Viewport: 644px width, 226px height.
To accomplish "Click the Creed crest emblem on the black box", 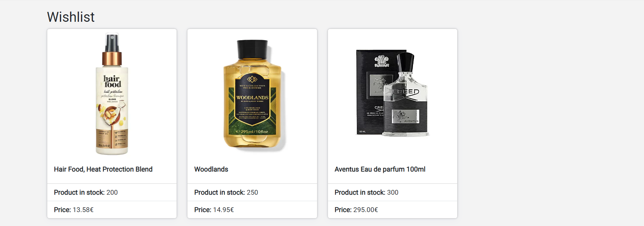I will click(382, 62).
